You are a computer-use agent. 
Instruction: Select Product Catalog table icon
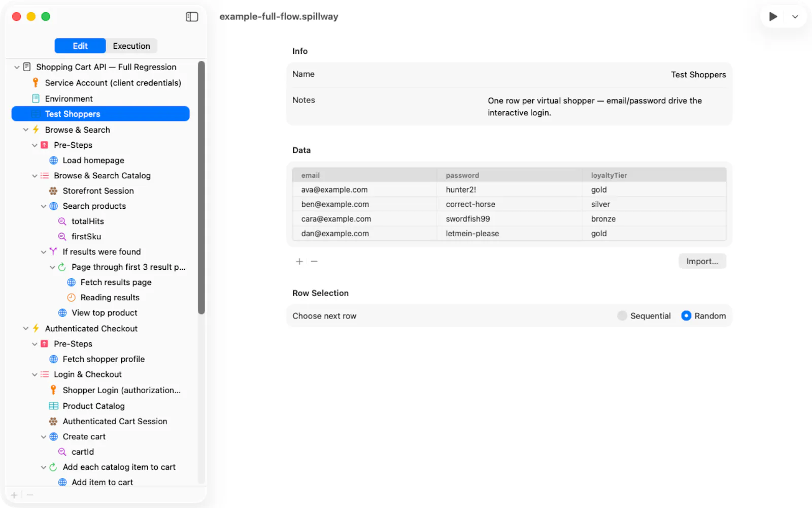(x=53, y=406)
